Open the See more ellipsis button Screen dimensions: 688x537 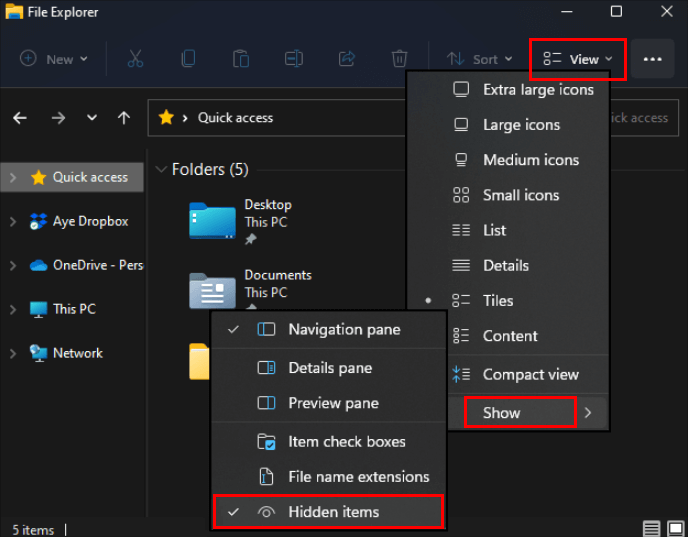652,59
